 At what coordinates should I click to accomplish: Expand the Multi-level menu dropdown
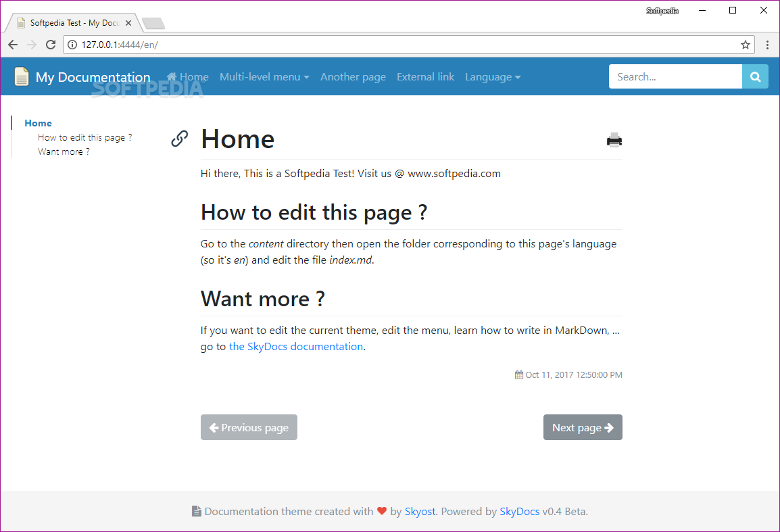265,76
